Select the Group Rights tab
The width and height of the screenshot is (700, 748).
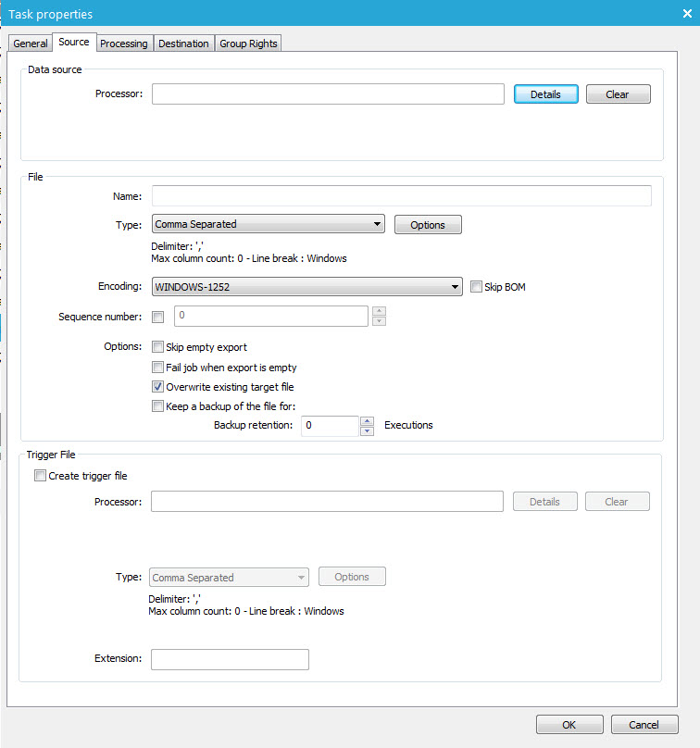point(248,44)
